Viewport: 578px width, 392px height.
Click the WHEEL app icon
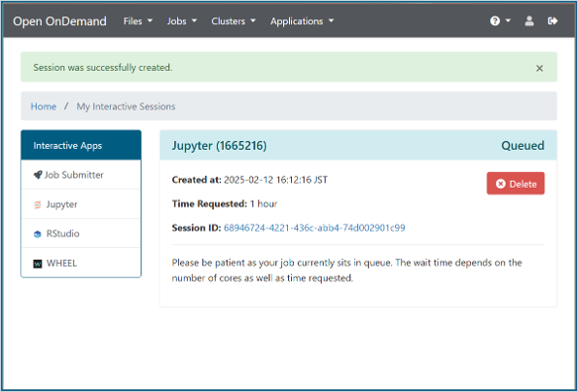38,264
